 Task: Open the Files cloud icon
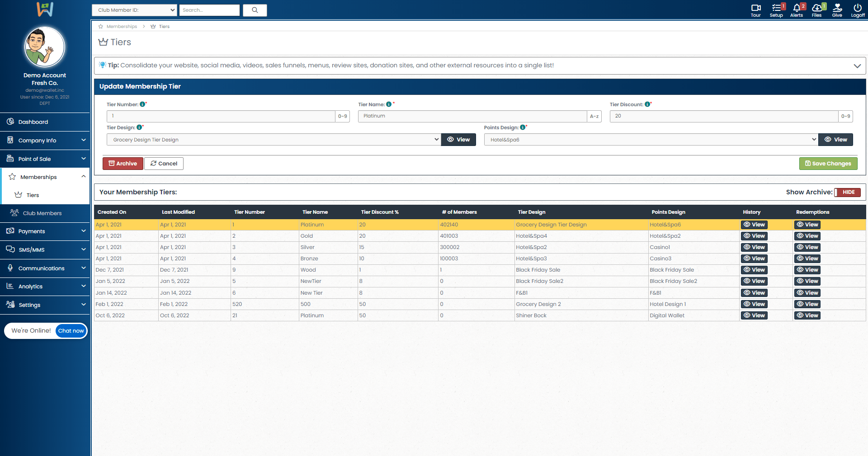[816, 8]
